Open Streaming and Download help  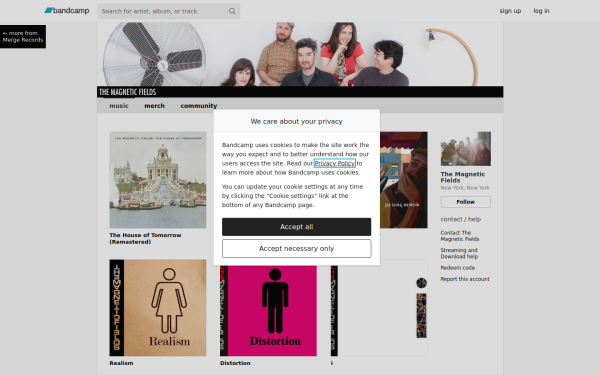[459, 253]
